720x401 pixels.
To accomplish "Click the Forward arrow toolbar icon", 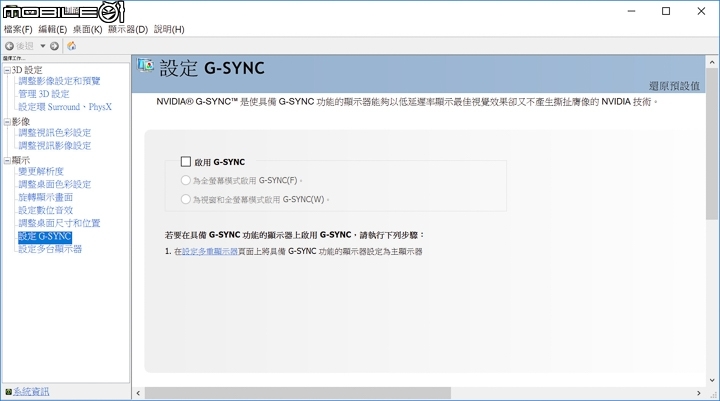I will (x=54, y=46).
